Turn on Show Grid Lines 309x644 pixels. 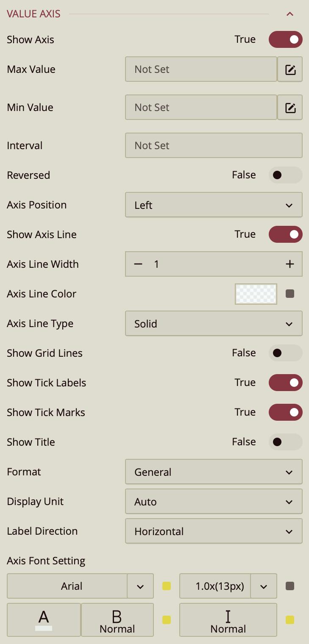285,353
